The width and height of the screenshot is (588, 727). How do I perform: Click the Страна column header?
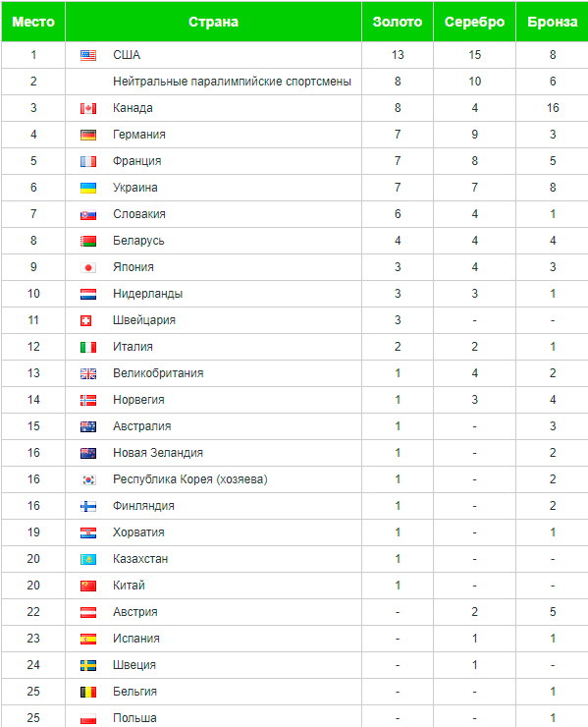(213, 22)
